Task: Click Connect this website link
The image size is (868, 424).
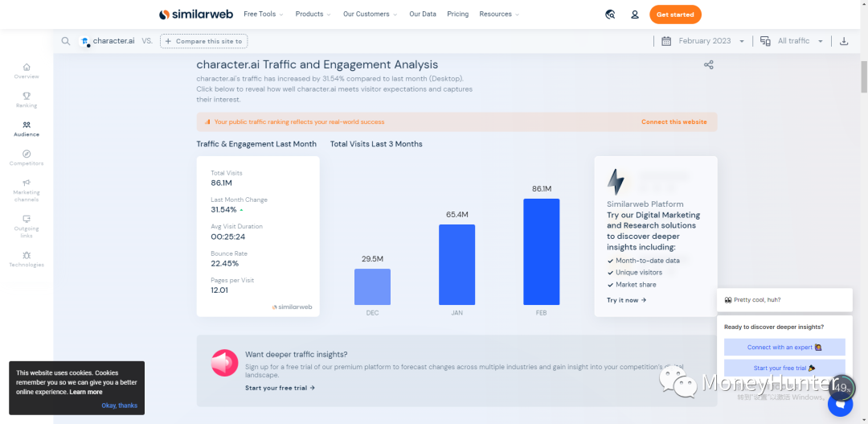Action: (x=674, y=122)
